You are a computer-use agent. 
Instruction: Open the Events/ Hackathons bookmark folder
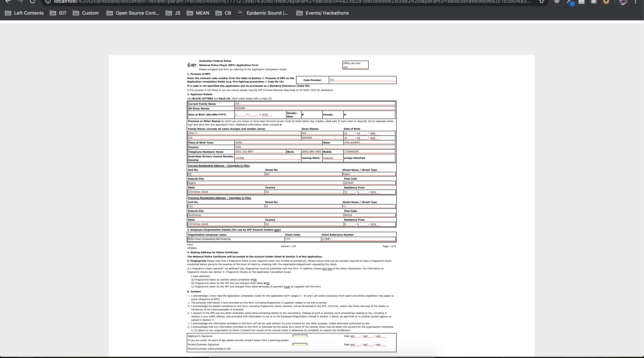323,13
